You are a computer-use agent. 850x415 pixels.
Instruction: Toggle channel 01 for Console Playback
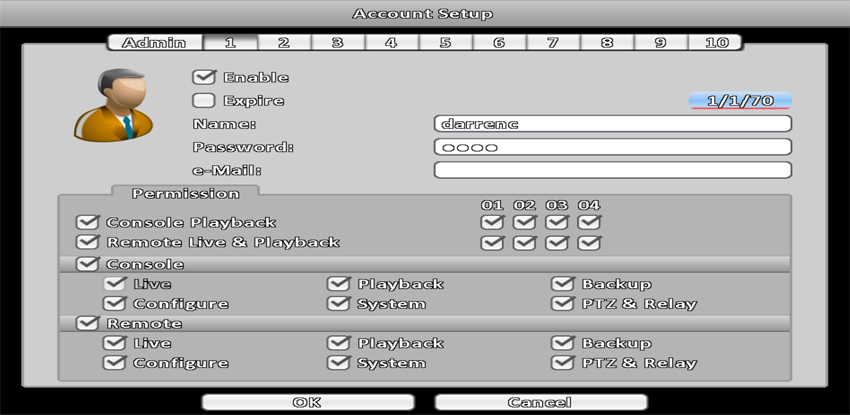pos(492,222)
